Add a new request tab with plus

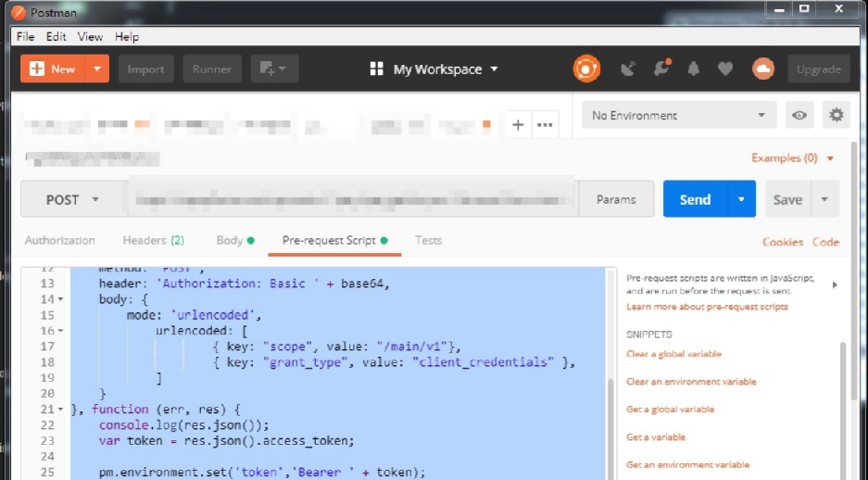(x=518, y=124)
